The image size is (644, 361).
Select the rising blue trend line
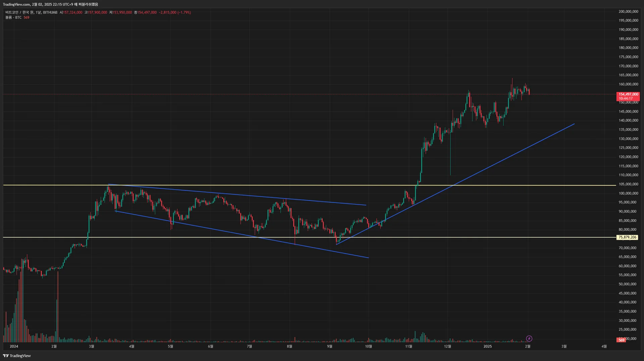tap(503, 160)
